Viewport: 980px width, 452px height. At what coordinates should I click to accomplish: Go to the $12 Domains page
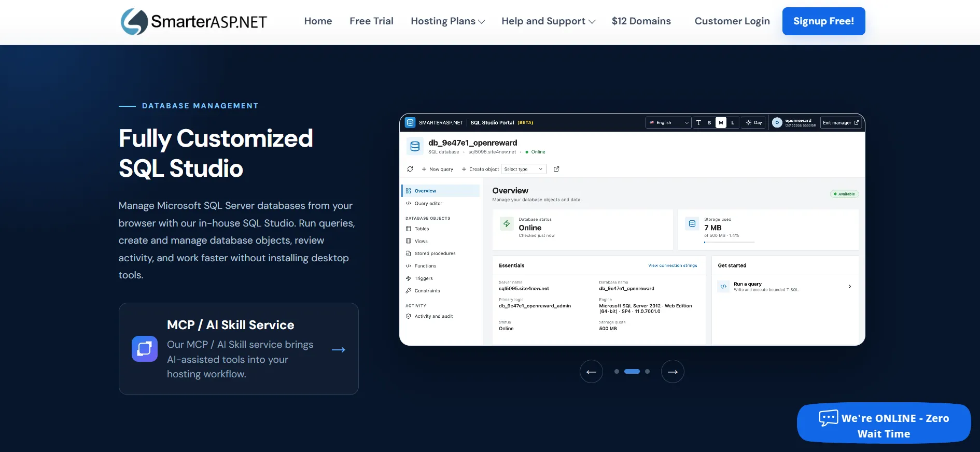coord(641,21)
